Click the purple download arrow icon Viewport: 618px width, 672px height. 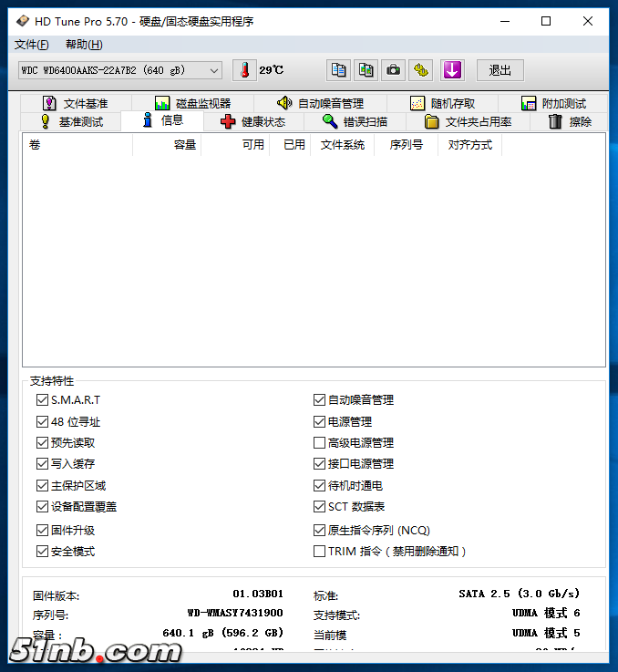click(x=452, y=70)
